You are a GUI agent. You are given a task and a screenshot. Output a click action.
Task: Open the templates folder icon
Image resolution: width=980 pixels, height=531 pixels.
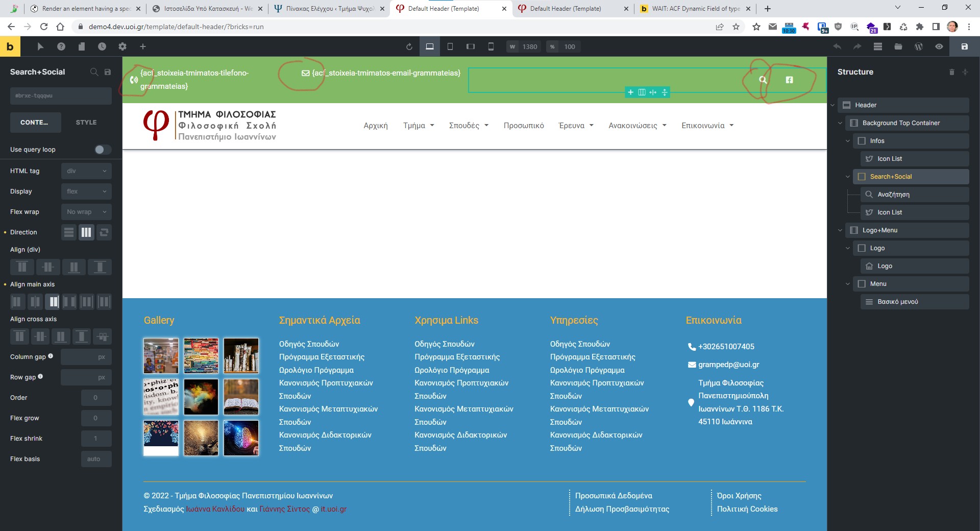898,46
